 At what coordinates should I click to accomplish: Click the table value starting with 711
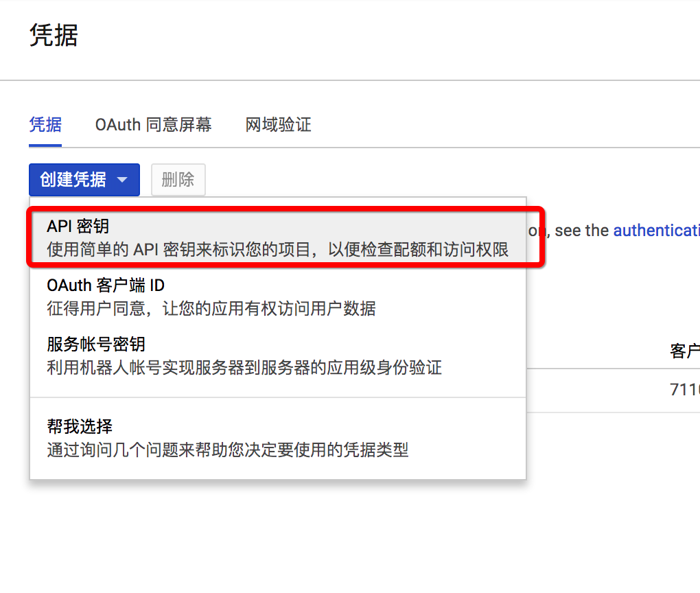(x=684, y=389)
